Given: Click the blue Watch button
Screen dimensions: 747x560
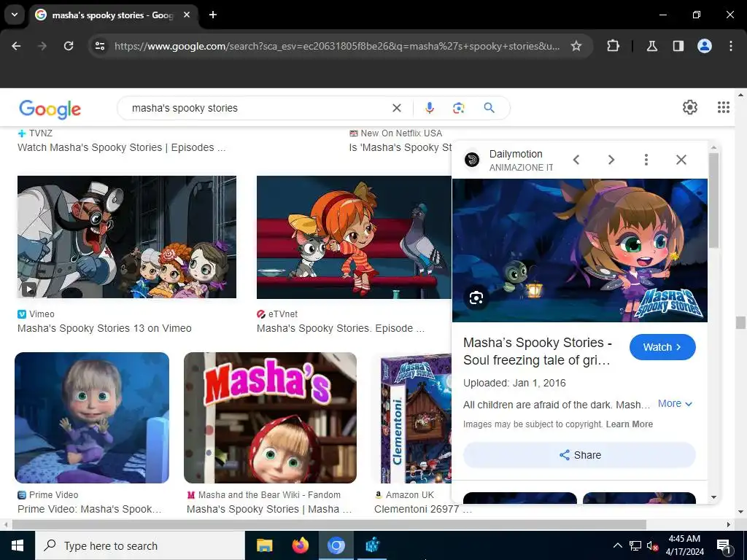Looking at the screenshot, I should coord(662,347).
